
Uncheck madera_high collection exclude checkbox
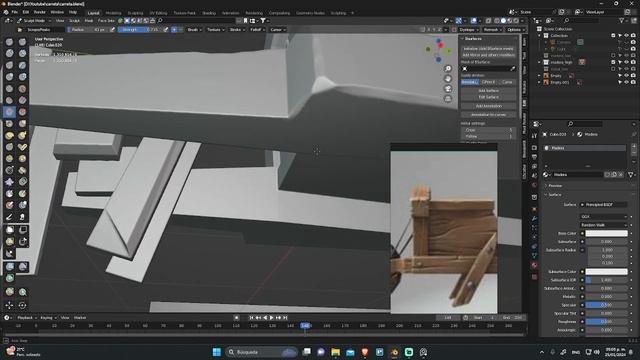click(613, 62)
